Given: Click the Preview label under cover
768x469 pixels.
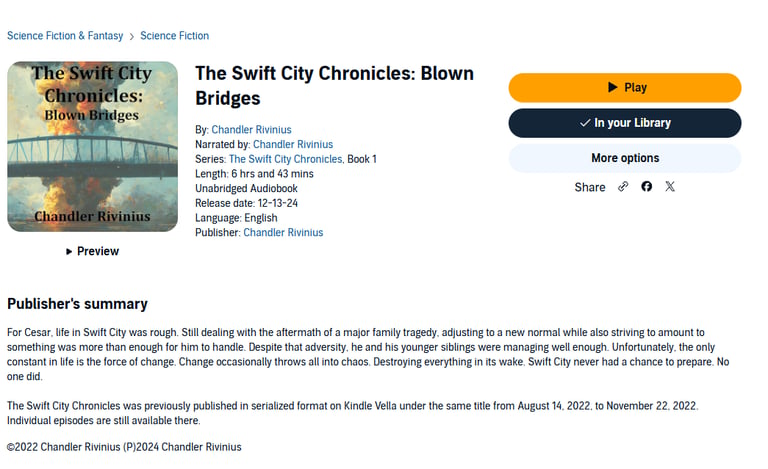Looking at the screenshot, I should coord(98,251).
